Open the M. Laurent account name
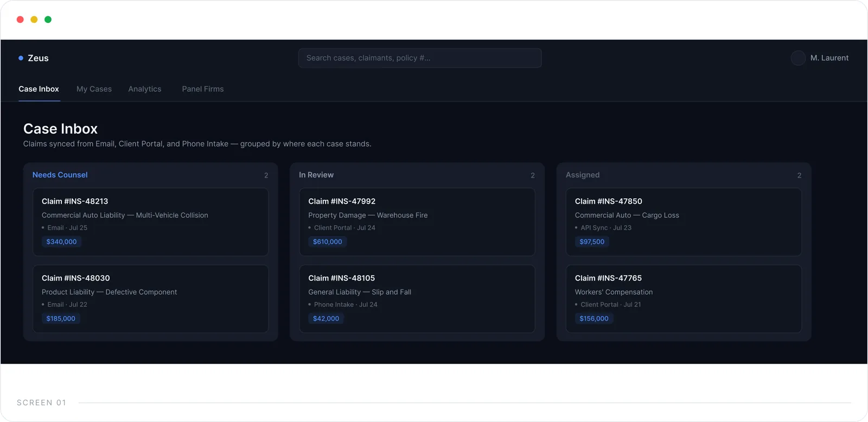868x422 pixels. point(829,58)
